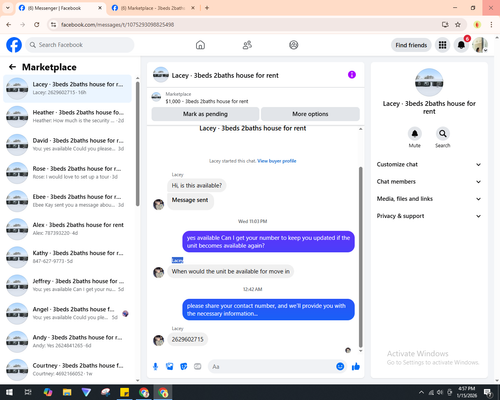
Task: Go back using Marketplace arrow
Action: click(12, 67)
